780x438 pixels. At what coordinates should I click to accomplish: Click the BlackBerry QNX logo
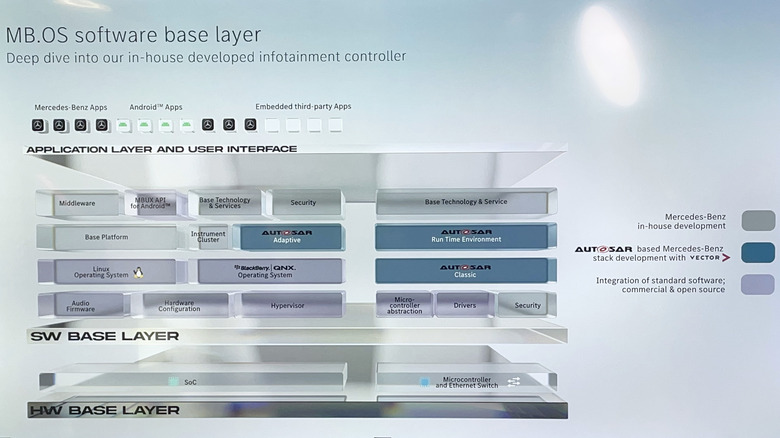pos(265,267)
